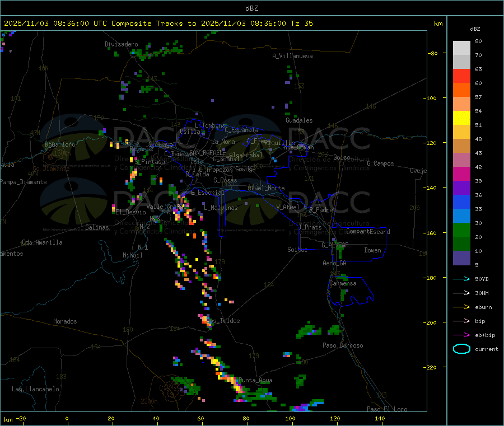Pick the dark blue 36-35 dBZ swatch
Image resolution: width=504 pixels, height=426 pixels.
tap(461, 202)
